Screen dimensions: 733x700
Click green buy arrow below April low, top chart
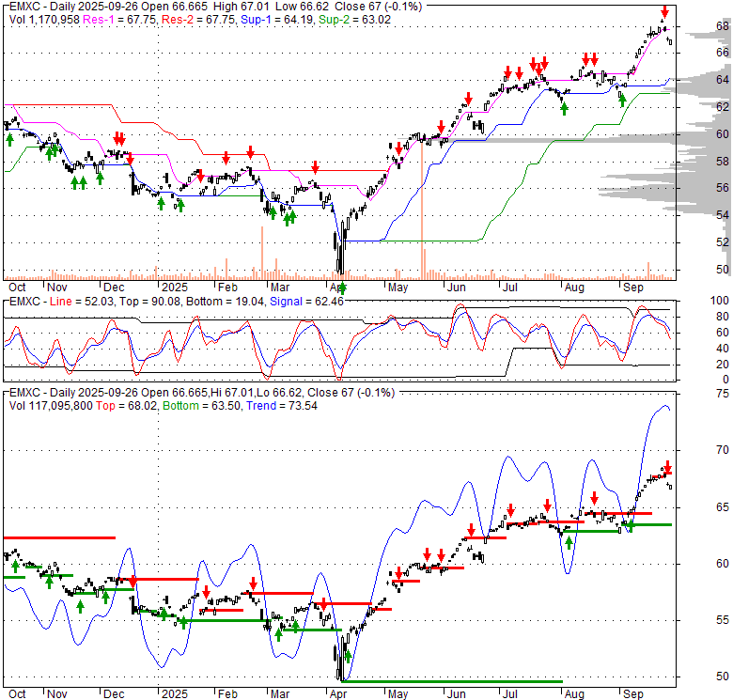click(x=342, y=288)
